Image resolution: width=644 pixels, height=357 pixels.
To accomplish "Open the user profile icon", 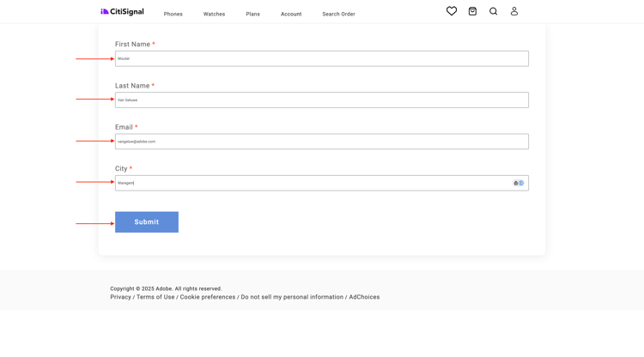I will [x=513, y=11].
